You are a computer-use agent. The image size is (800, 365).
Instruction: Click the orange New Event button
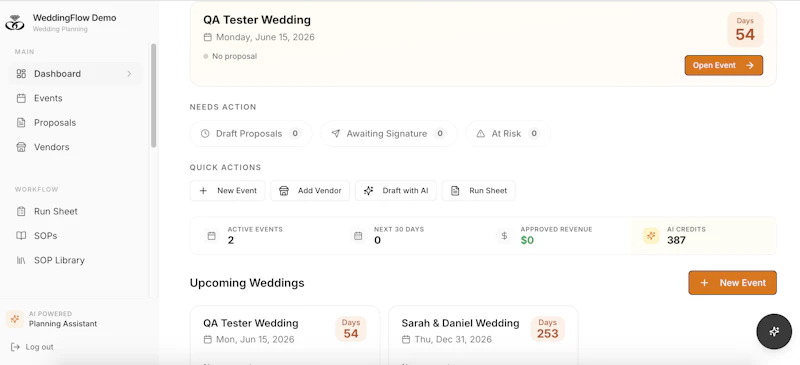[732, 283]
